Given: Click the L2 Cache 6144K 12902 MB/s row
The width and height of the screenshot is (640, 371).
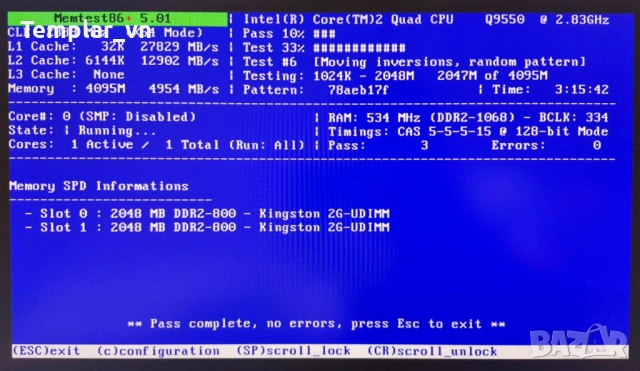Looking at the screenshot, I should coord(113,61).
